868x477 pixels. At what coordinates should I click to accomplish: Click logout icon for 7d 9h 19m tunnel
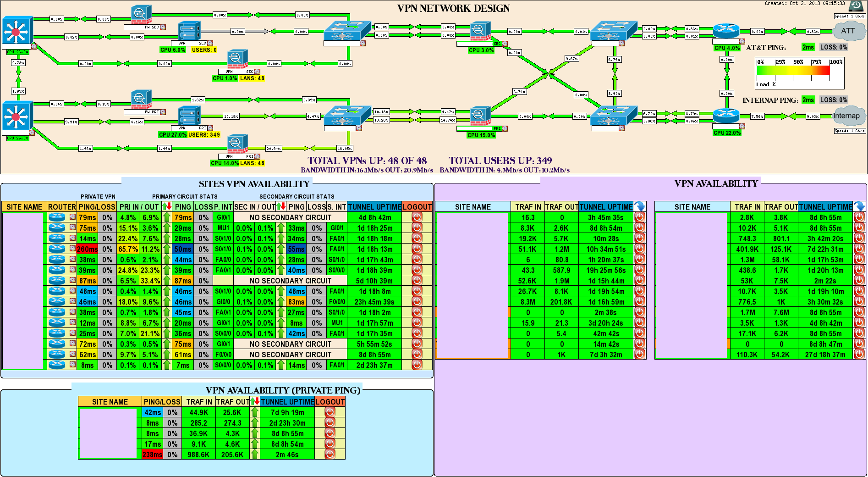[330, 412]
